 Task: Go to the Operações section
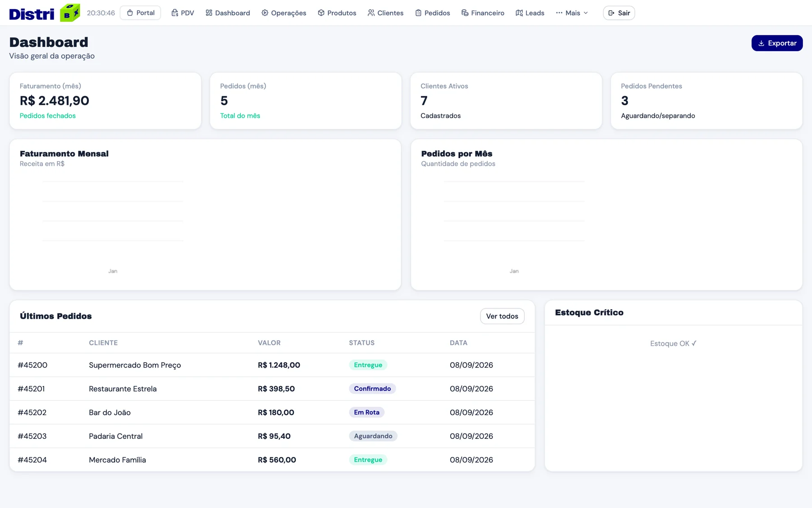click(x=284, y=13)
